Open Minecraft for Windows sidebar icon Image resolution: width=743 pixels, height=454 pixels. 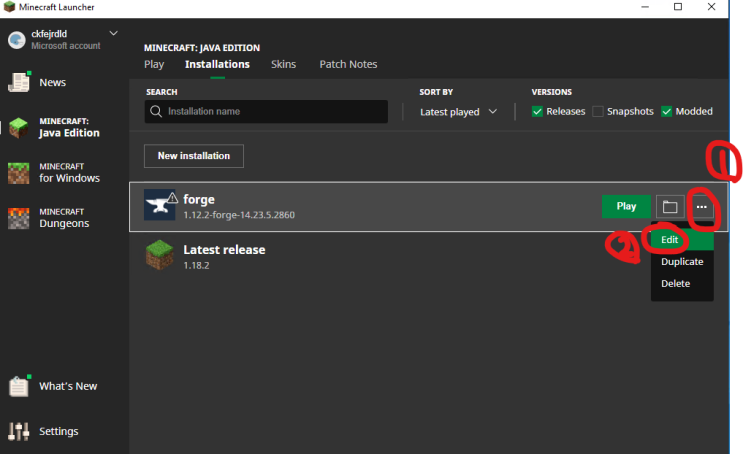click(18, 173)
